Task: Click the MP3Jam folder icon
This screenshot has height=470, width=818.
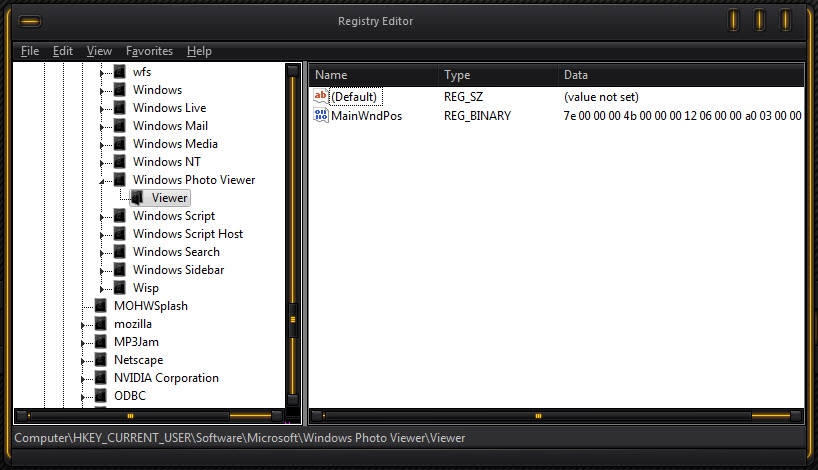Action: 101,342
